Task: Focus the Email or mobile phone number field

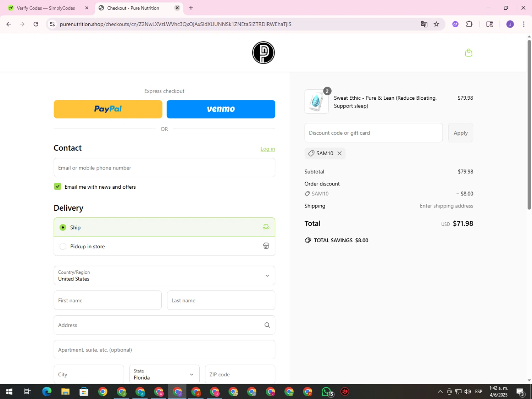Action: click(164, 168)
